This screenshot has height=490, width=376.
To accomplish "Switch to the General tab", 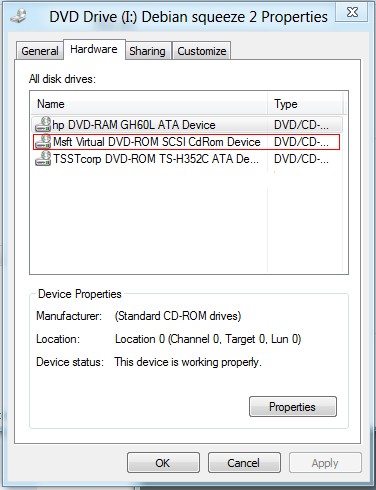I will (x=40, y=51).
